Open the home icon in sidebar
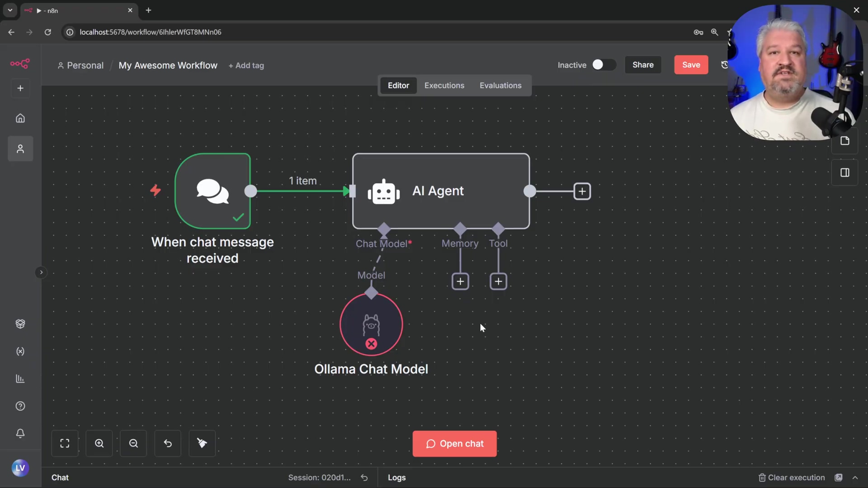 [20, 118]
